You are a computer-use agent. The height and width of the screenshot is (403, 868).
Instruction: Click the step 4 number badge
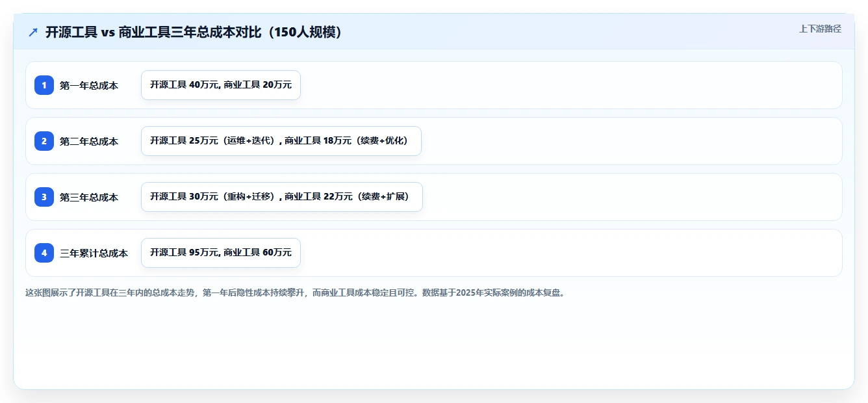44,253
